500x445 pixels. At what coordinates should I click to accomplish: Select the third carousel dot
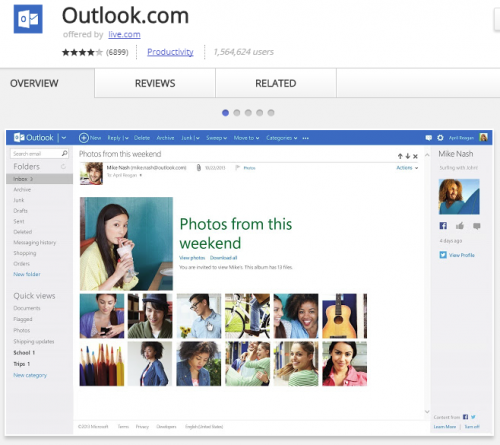248,113
